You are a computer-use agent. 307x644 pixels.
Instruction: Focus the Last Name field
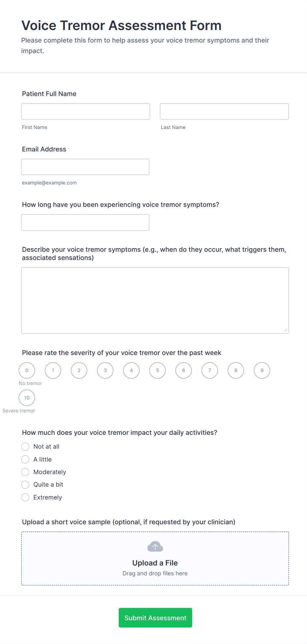pos(224,112)
